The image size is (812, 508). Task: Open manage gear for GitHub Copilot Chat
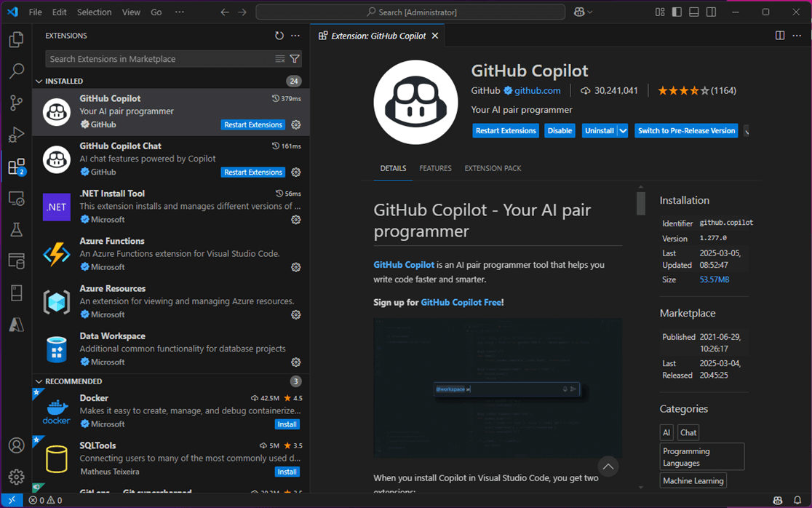pos(295,172)
